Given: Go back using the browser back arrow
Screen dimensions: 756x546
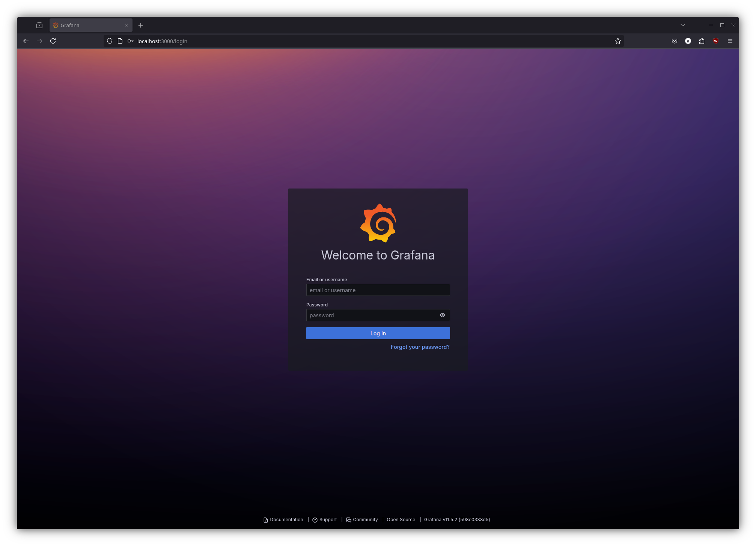Looking at the screenshot, I should (26, 41).
